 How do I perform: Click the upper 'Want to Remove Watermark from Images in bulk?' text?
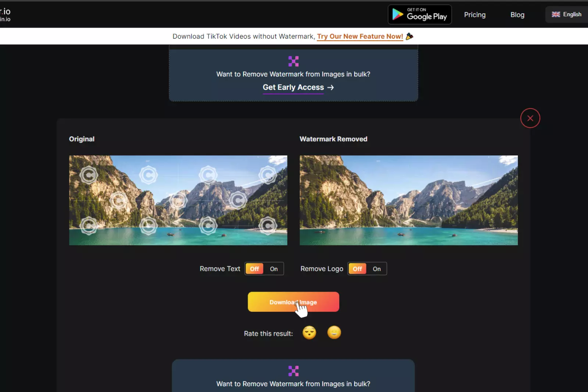coord(293,74)
